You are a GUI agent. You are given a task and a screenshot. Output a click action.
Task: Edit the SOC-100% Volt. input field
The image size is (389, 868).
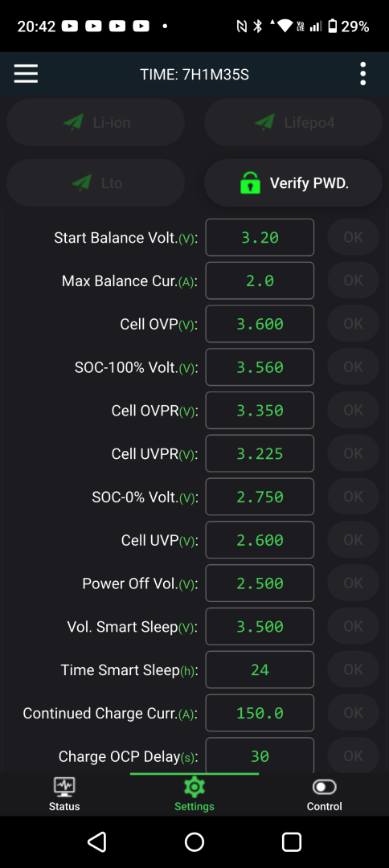coord(260,367)
